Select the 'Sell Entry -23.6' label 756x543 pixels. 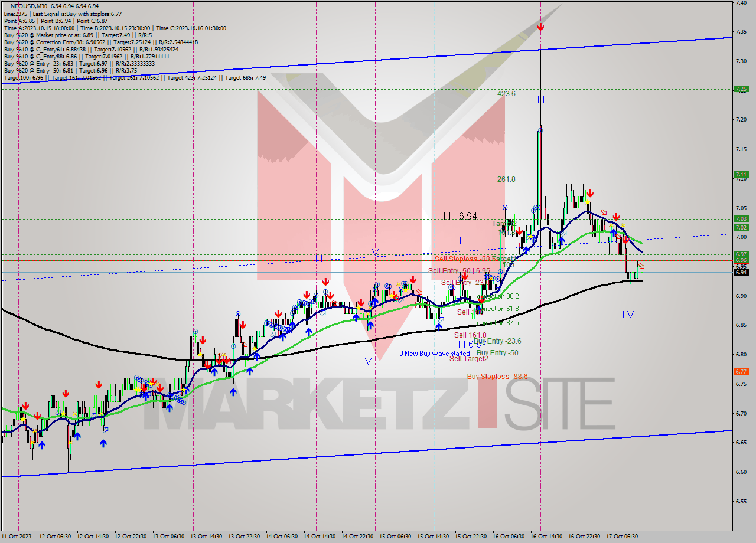pos(464,282)
